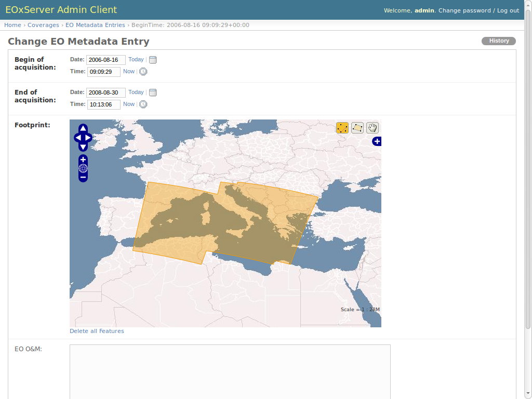Click Today link for End of acquisition
532x399 pixels.
coord(136,92)
